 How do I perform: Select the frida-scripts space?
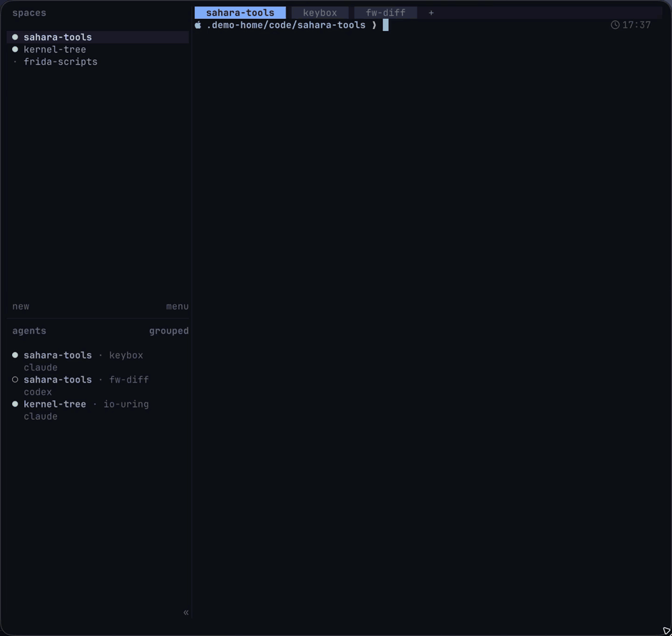click(97, 62)
